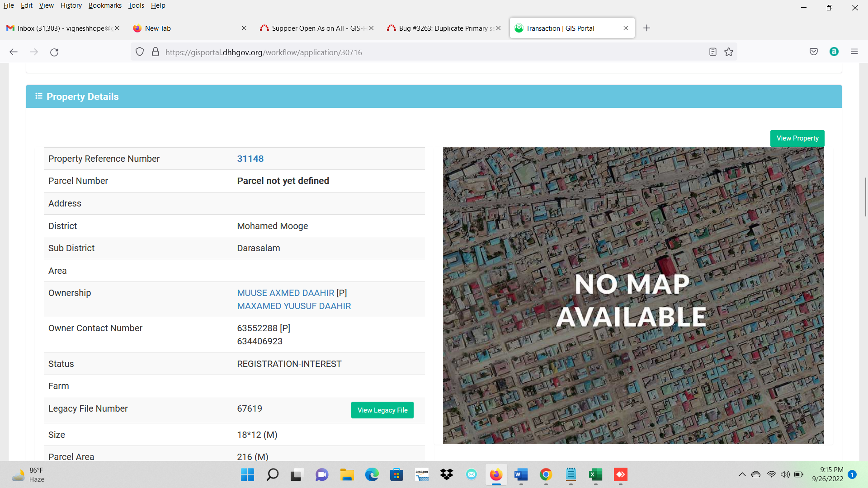Screen dimensions: 868x488
Task: Select the Sub District value Darasalam
Action: coord(259,248)
